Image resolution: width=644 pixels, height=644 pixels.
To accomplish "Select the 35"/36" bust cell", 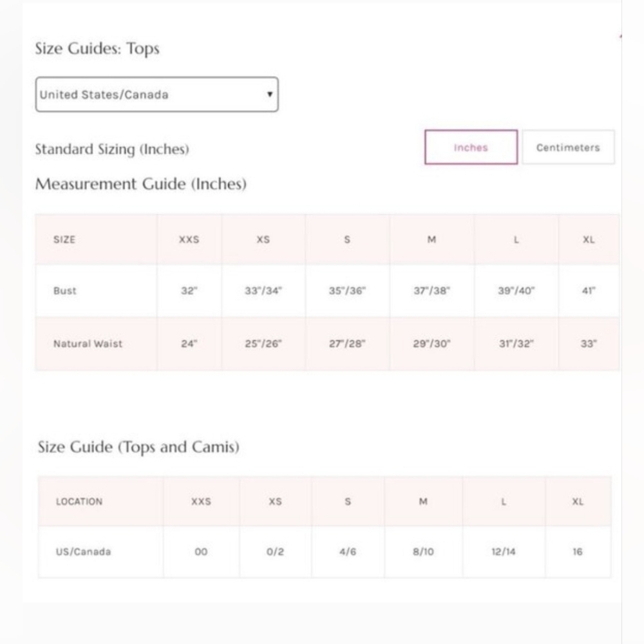I will [347, 291].
